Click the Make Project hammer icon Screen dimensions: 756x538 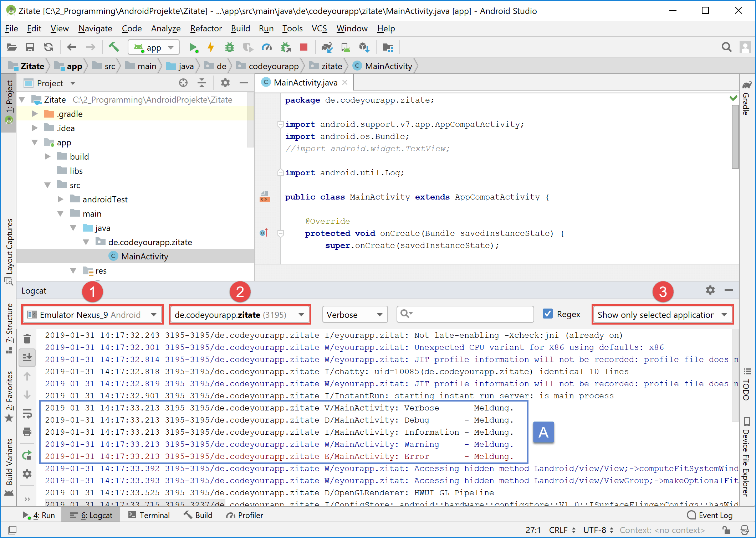[x=114, y=47]
